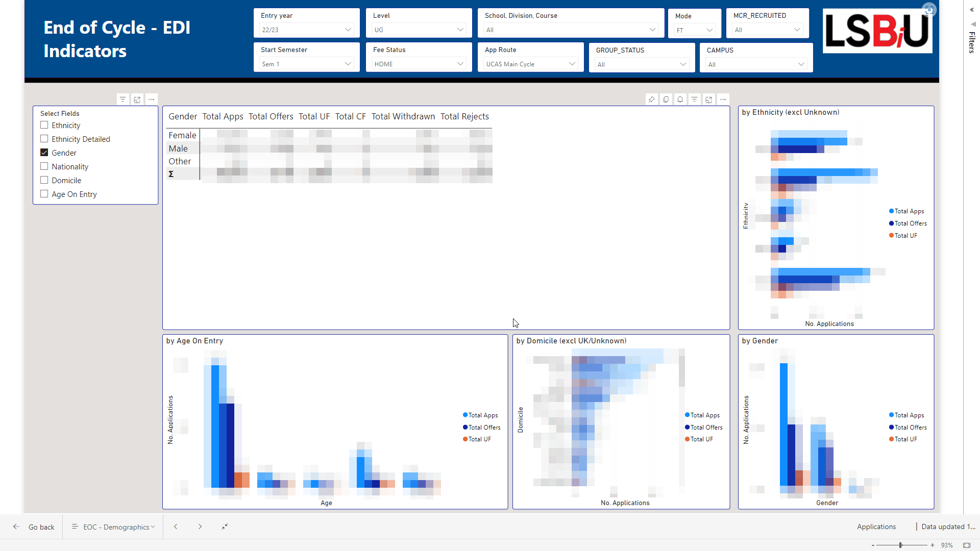
Task: Open filter icon above Select Fields slicer
Action: (x=122, y=99)
